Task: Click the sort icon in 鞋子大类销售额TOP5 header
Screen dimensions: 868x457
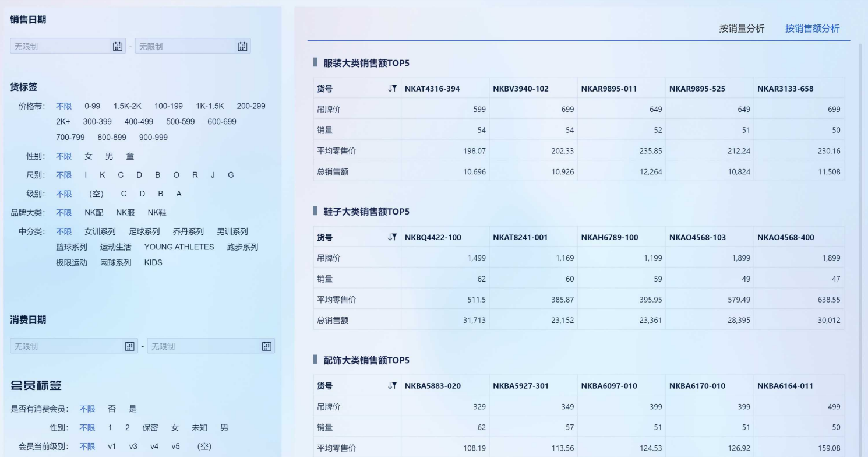Action: tap(393, 237)
